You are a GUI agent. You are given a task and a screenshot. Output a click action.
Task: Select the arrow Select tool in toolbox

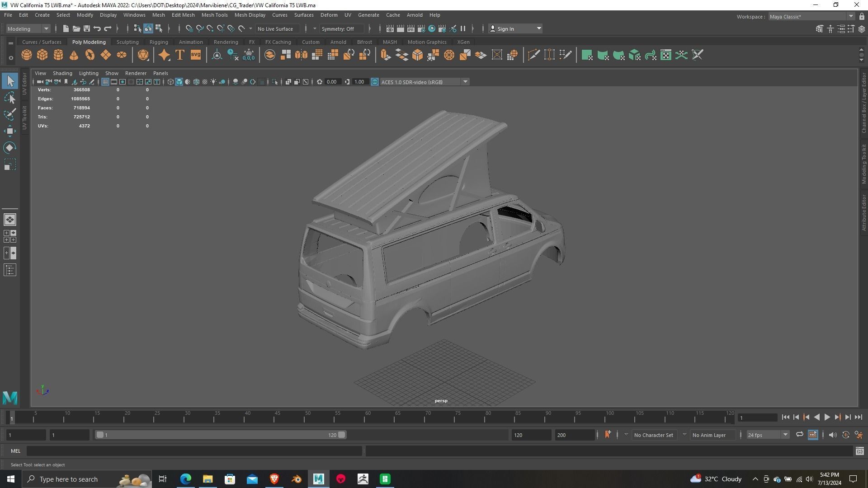(10, 81)
